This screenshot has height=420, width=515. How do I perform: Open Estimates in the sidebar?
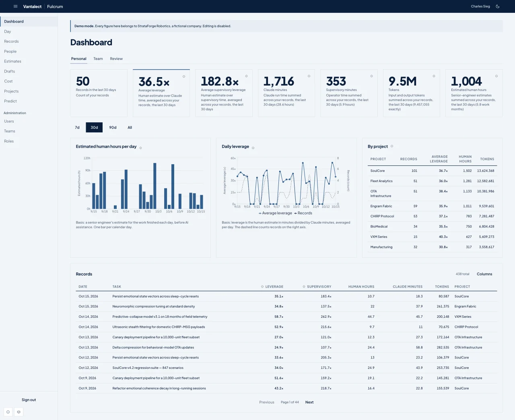[x=29, y=61]
